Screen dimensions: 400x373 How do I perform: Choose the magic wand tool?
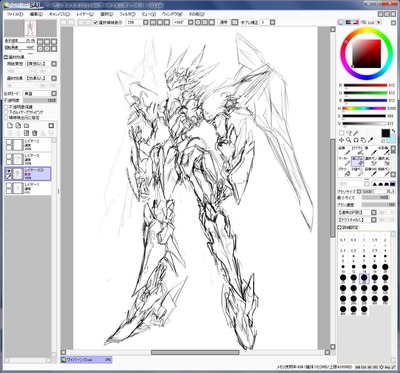[356, 133]
